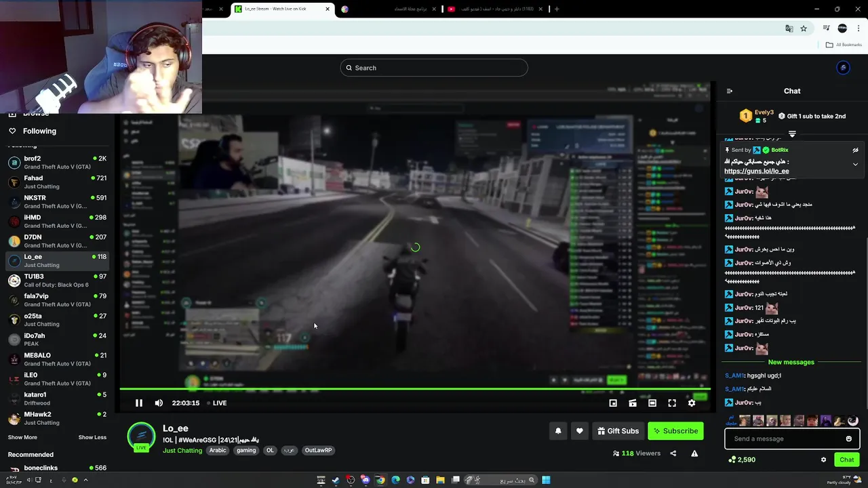Report the stream with warning icon
Image resolution: width=868 pixels, height=488 pixels.
pyautogui.click(x=694, y=453)
